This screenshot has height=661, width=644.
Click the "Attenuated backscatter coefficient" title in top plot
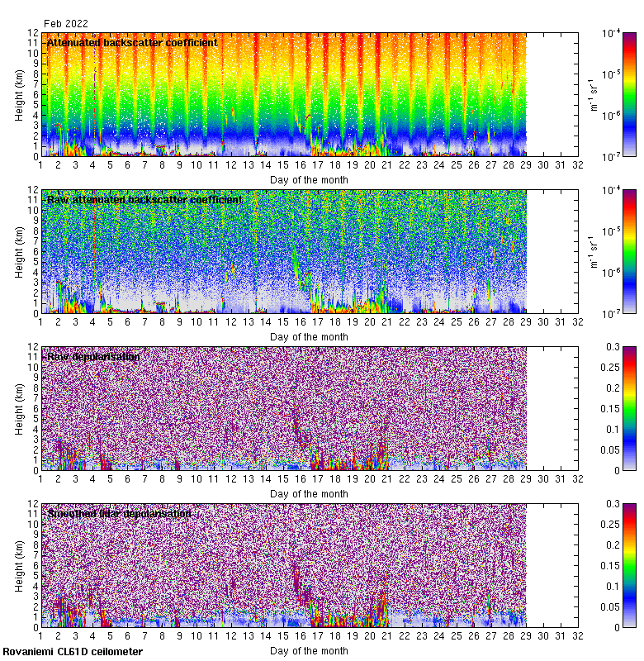(x=132, y=42)
